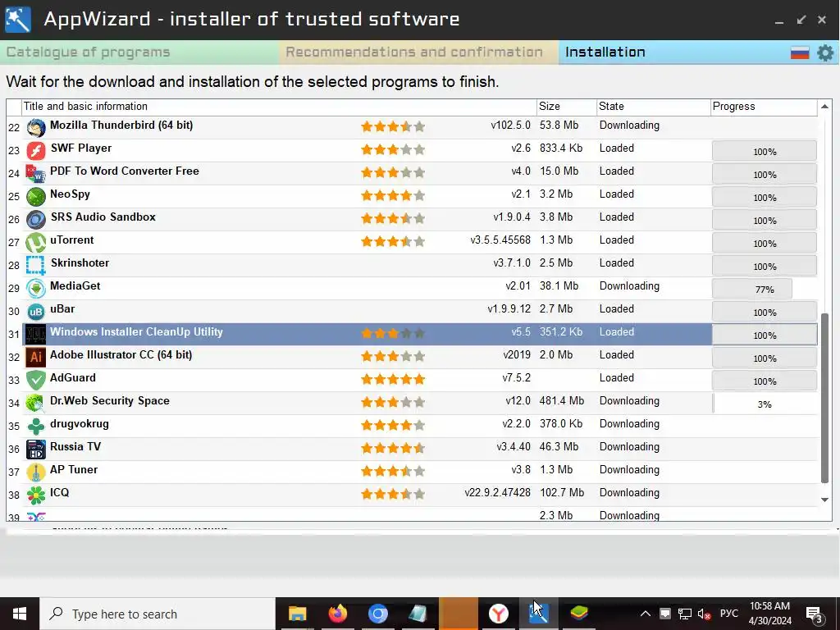Viewport: 840px width, 630px height.
Task: Select the NeoSpy row title
Action: pos(70,194)
